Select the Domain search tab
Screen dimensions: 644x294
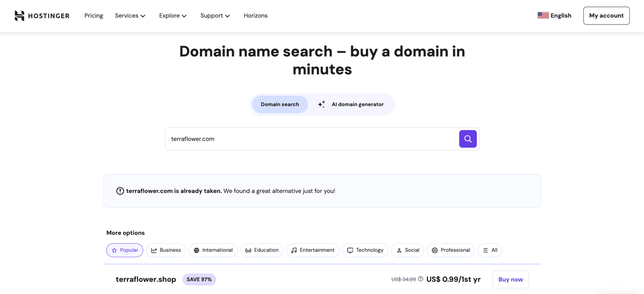280,104
